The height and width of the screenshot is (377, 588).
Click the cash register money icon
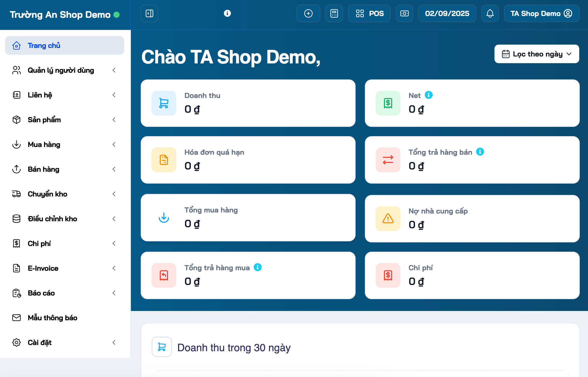pos(404,13)
